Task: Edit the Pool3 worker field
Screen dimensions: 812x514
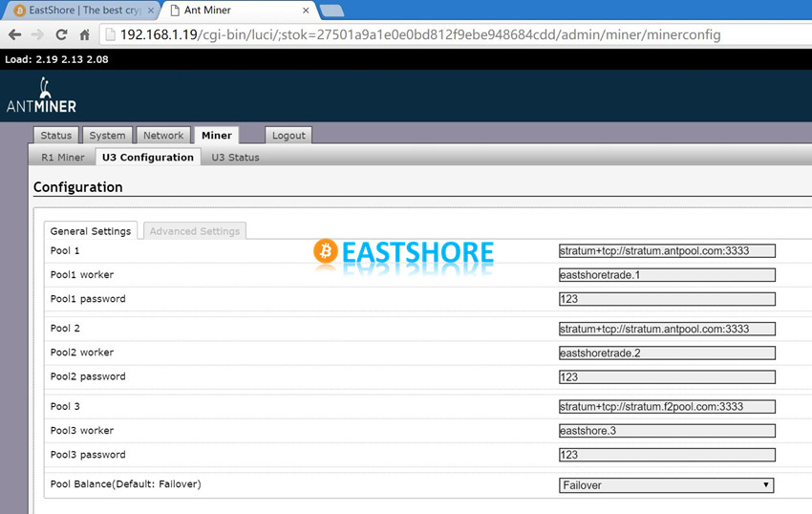Action: point(667,431)
